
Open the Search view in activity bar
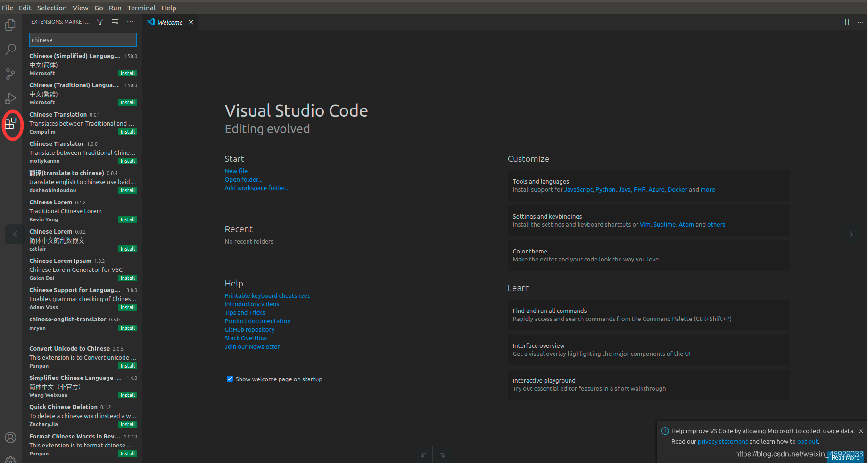[x=10, y=50]
